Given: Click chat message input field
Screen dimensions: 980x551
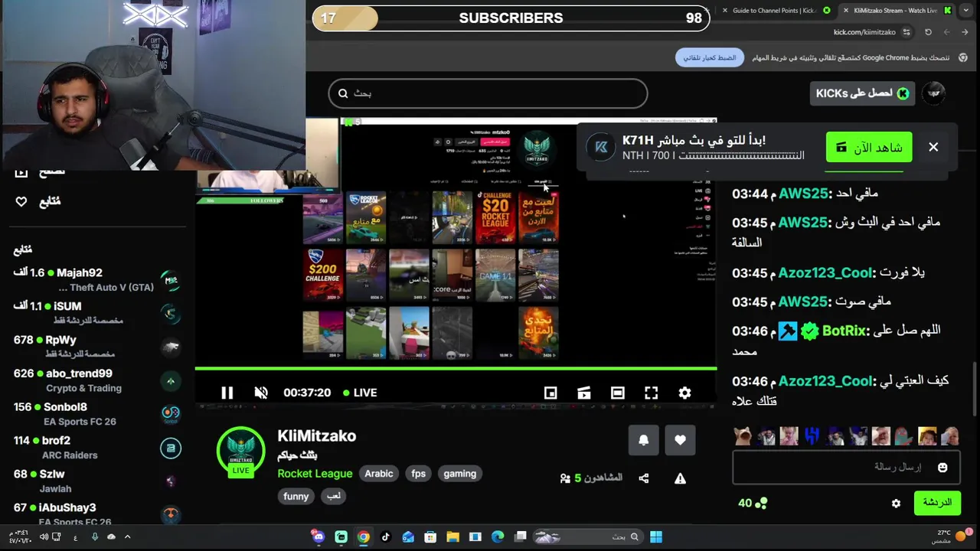Looking at the screenshot, I should pos(846,467).
